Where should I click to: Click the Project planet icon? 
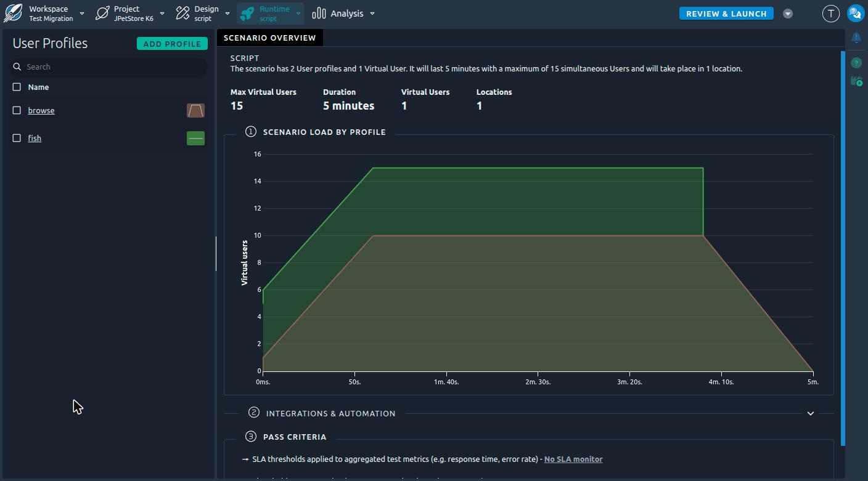pyautogui.click(x=103, y=13)
